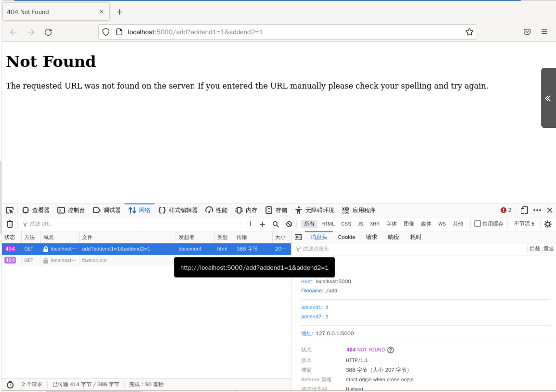The image size is (556, 392).
Task: Open network settings gear
Action: click(x=548, y=224)
